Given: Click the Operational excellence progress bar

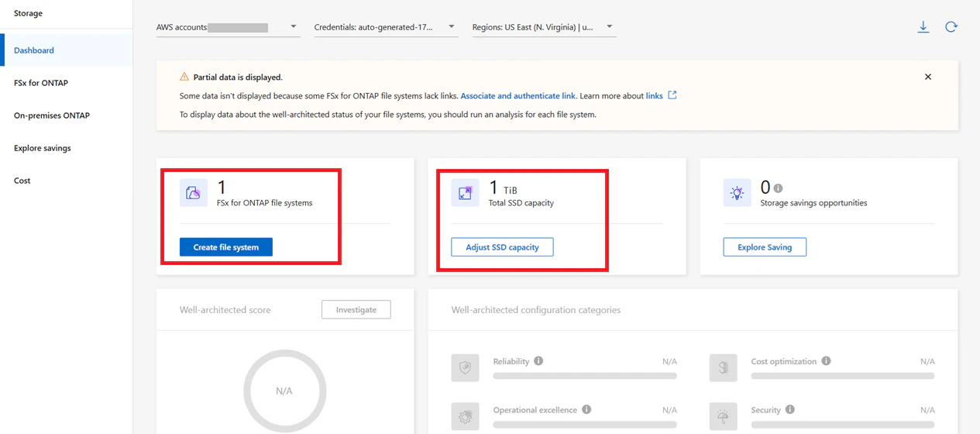Looking at the screenshot, I should point(585,424).
